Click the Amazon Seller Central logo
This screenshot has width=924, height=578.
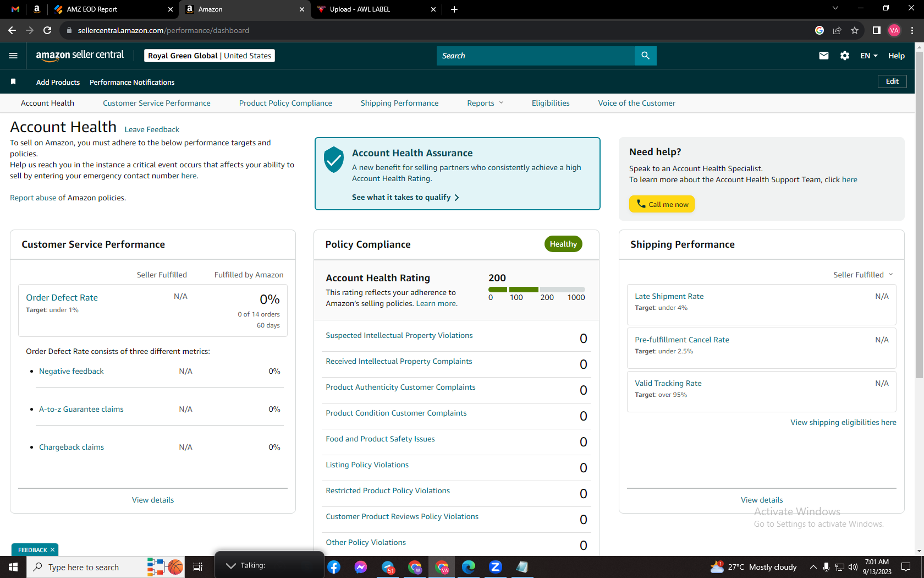(x=80, y=55)
